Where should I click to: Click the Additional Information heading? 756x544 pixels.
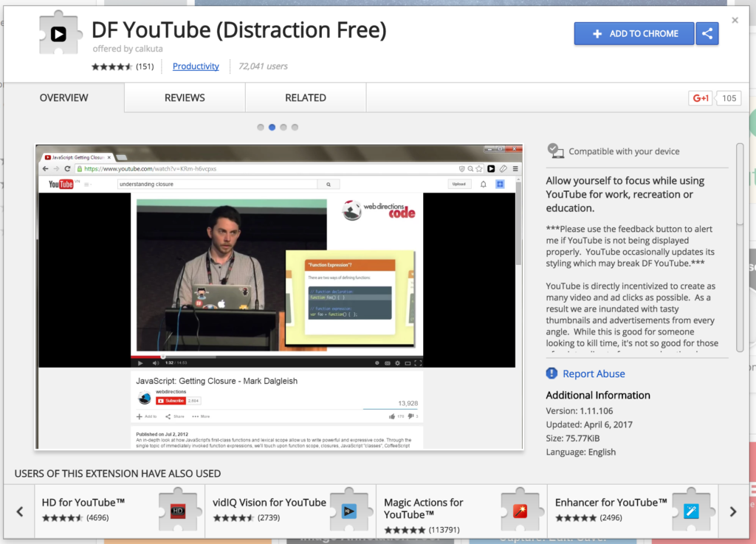click(598, 395)
